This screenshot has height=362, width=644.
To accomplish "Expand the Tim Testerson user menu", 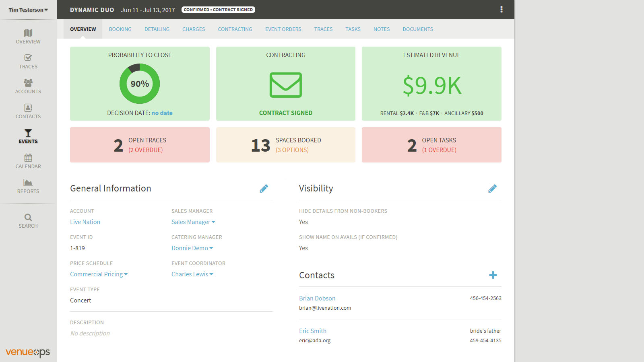I will point(28,10).
